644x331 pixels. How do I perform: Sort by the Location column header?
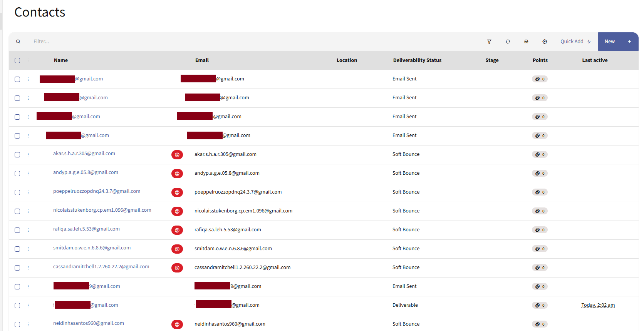[x=347, y=60]
